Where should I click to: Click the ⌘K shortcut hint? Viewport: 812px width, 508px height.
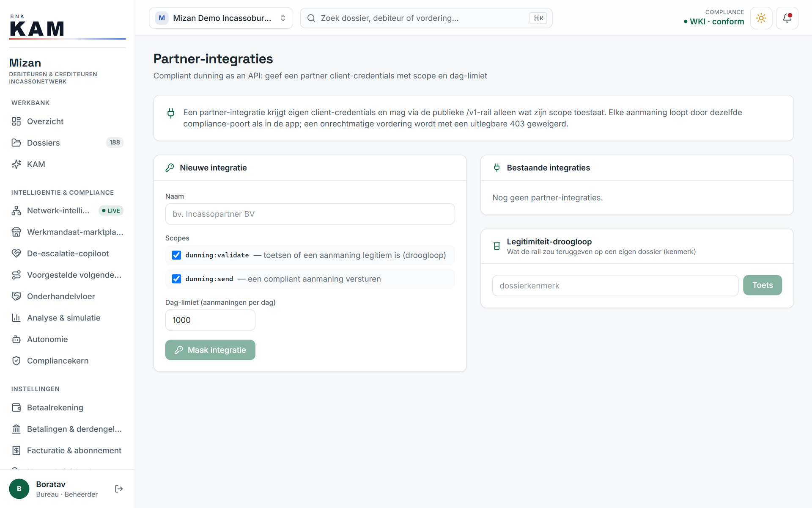(538, 18)
